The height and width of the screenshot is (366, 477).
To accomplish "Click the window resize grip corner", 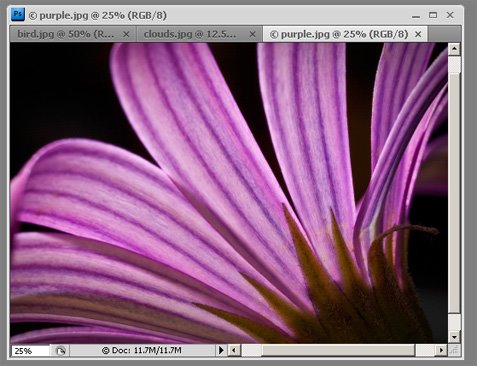I will coord(454,350).
